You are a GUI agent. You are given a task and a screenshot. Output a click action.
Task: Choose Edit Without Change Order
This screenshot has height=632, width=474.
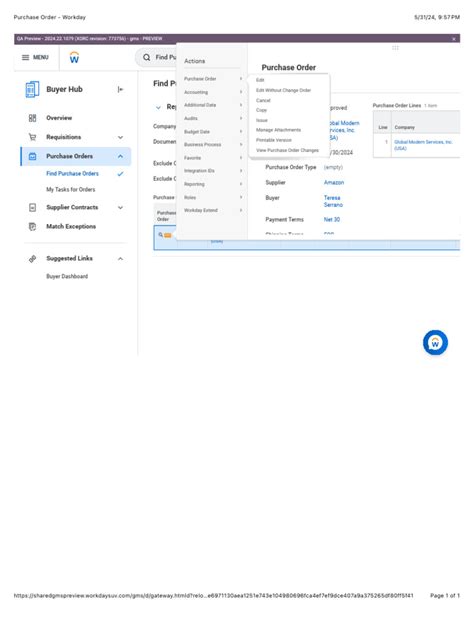(283, 90)
